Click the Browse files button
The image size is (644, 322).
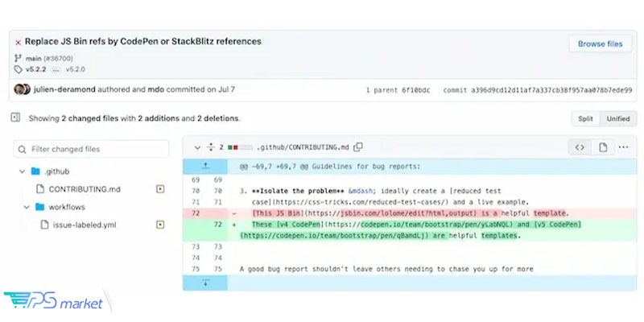600,43
